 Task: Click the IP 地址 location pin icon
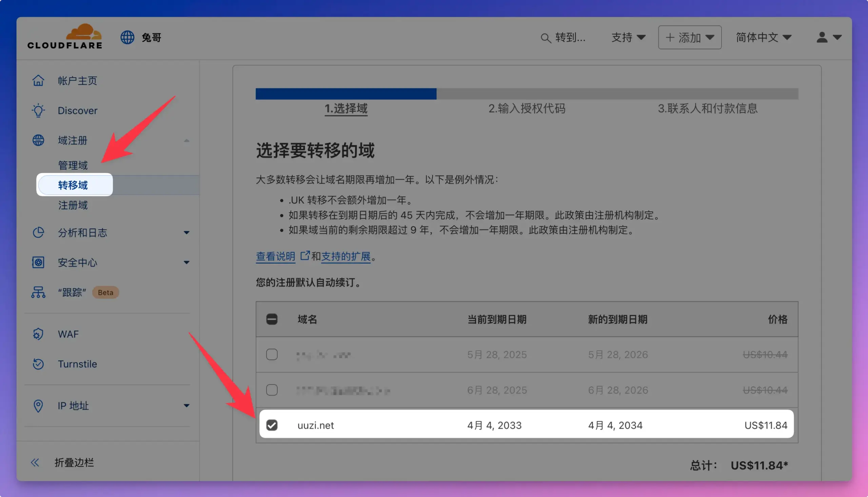(x=38, y=405)
